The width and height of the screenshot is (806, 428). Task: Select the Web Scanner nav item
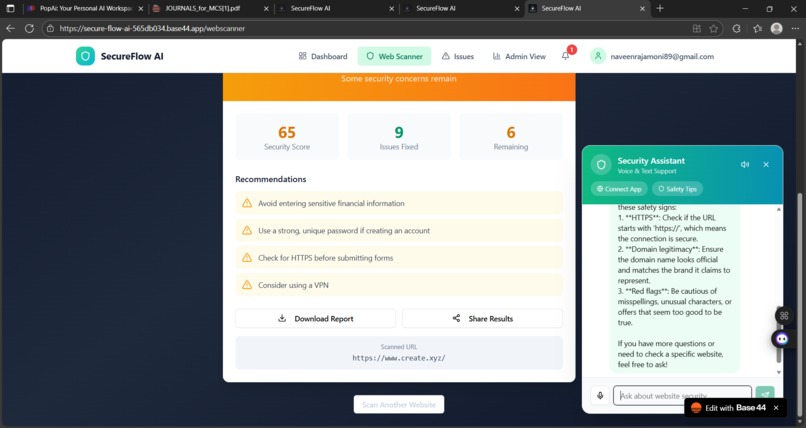394,56
